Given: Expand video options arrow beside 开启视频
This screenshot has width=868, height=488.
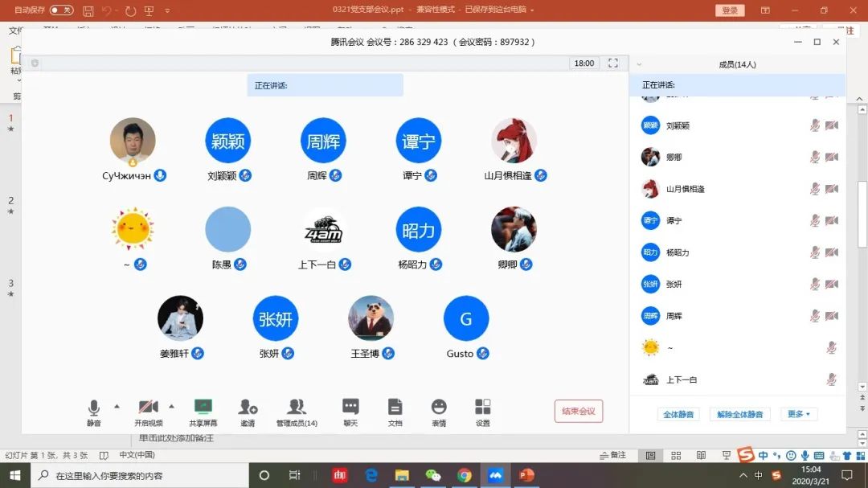Looking at the screenshot, I should tap(171, 406).
